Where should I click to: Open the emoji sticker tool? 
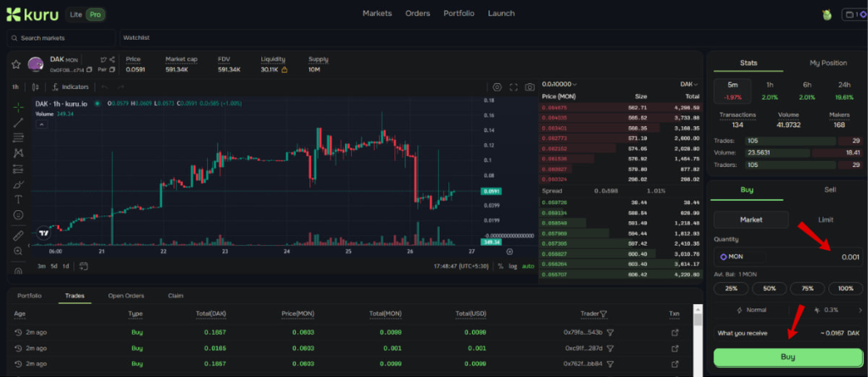18,215
